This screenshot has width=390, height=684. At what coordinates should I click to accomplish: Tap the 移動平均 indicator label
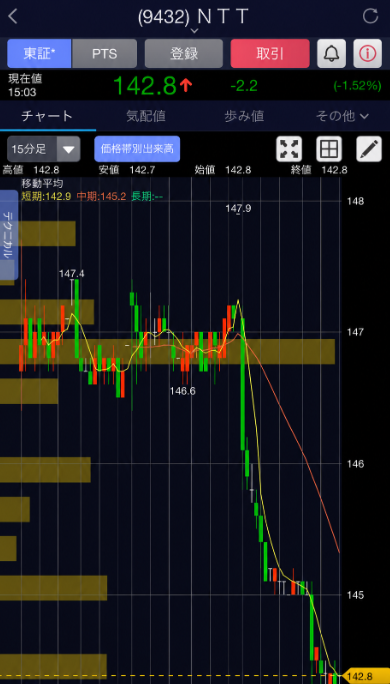42,183
